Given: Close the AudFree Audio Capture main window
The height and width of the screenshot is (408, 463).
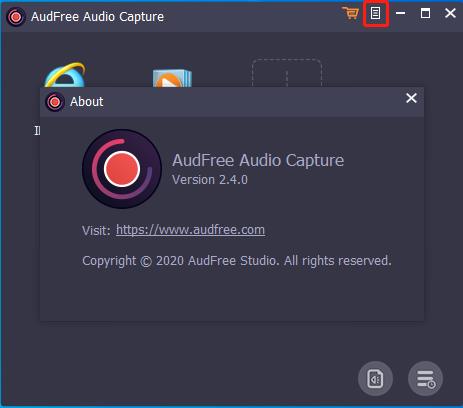Looking at the screenshot, I should [450, 13].
